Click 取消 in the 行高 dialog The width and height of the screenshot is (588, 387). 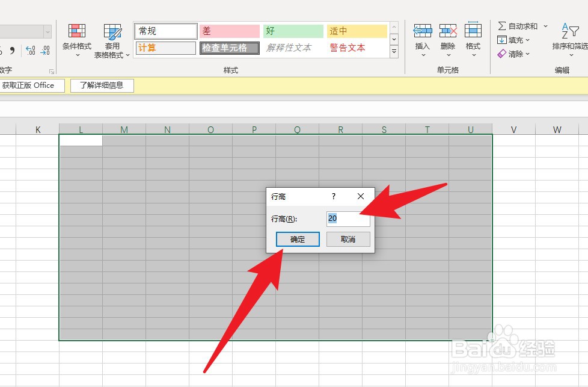(x=348, y=239)
